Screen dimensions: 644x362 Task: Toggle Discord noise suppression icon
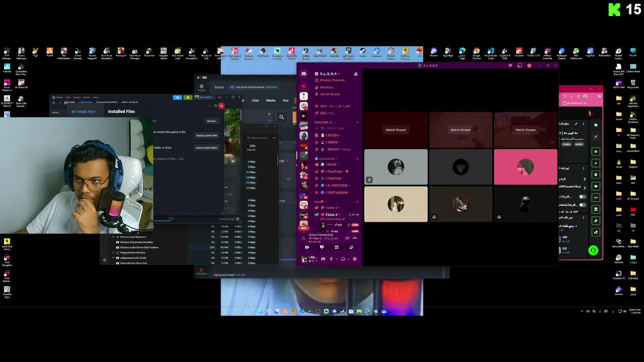click(x=348, y=238)
